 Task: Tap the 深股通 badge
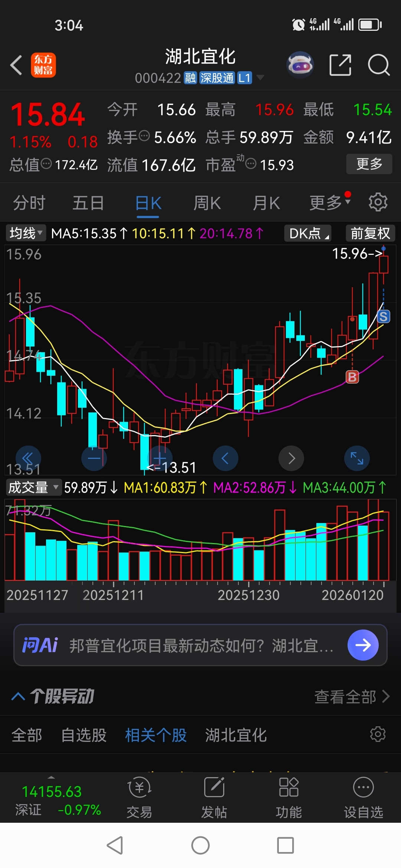[x=217, y=78]
